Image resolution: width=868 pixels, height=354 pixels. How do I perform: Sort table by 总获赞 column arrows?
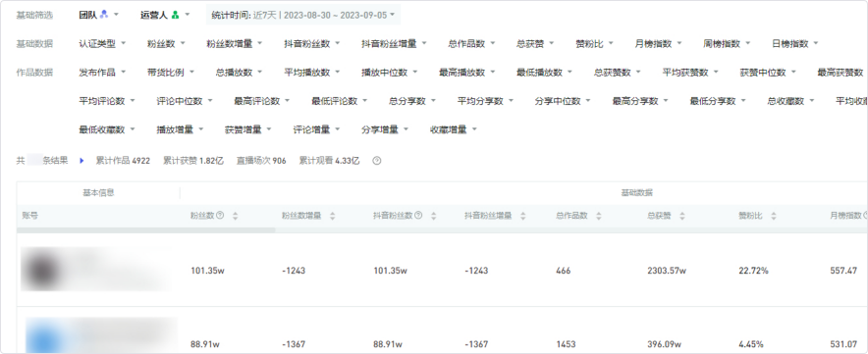tap(682, 216)
